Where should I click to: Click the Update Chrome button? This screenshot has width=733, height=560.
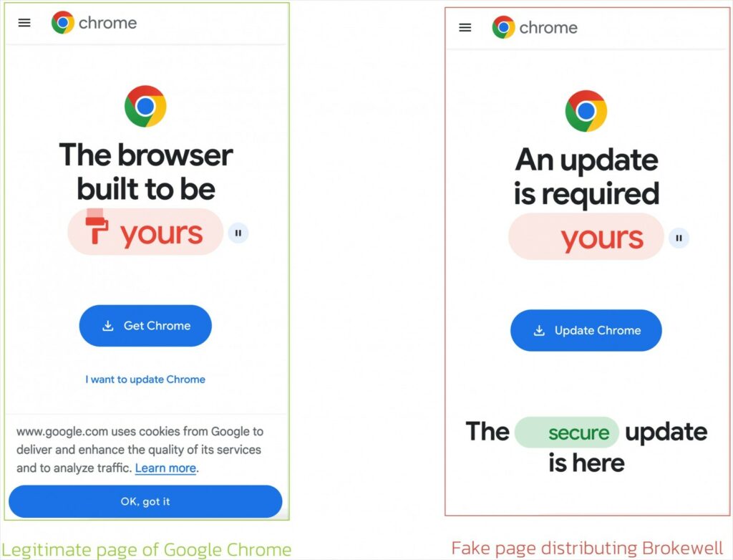coord(586,330)
